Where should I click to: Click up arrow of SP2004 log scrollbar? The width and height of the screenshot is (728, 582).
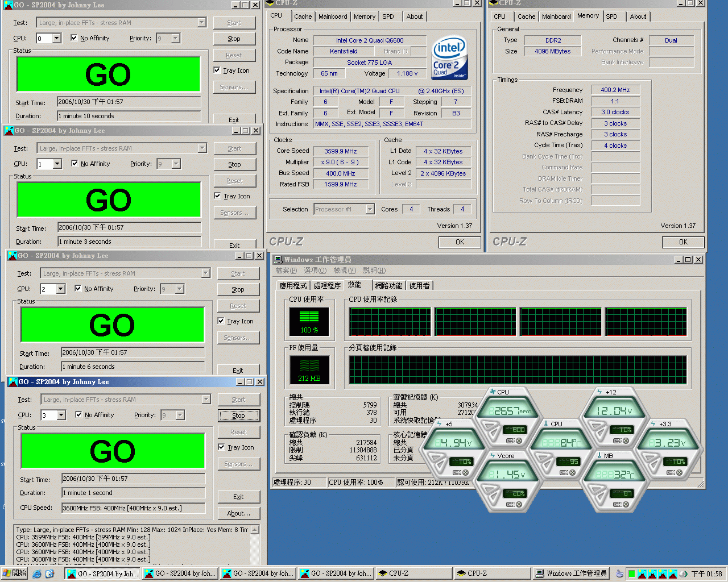(255, 530)
